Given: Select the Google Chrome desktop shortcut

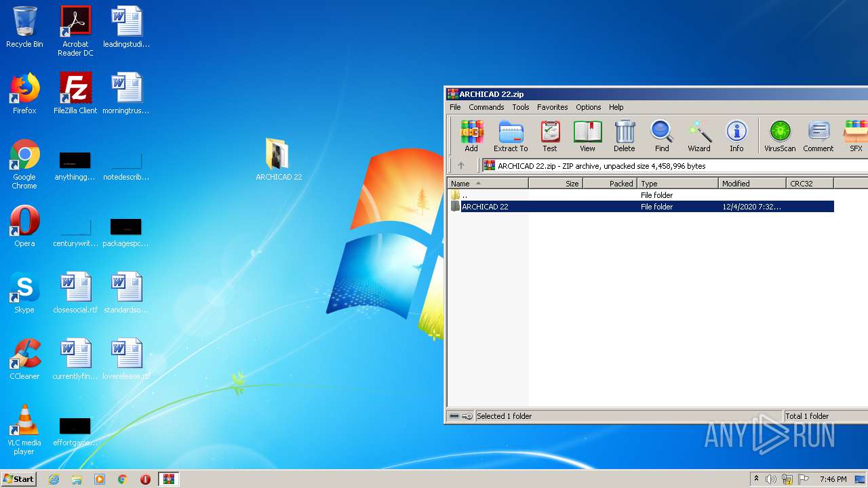Looking at the screenshot, I should coord(24,164).
